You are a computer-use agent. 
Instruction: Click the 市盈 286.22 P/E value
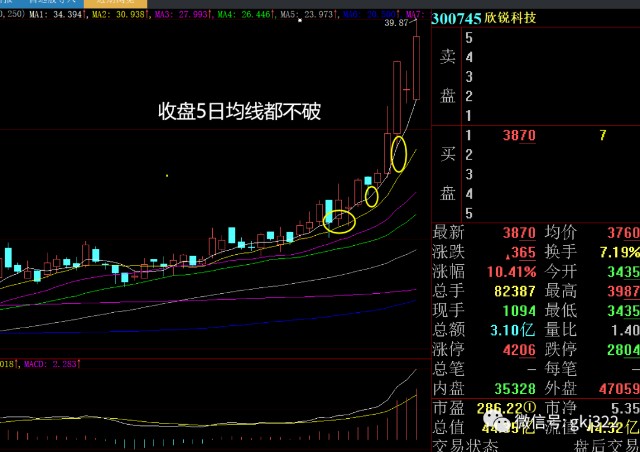(x=507, y=408)
